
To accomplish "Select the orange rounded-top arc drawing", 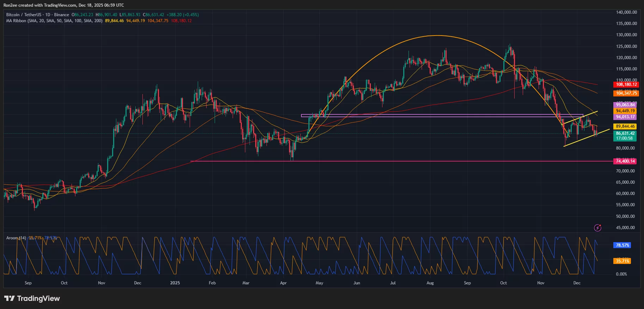I will (x=437, y=36).
